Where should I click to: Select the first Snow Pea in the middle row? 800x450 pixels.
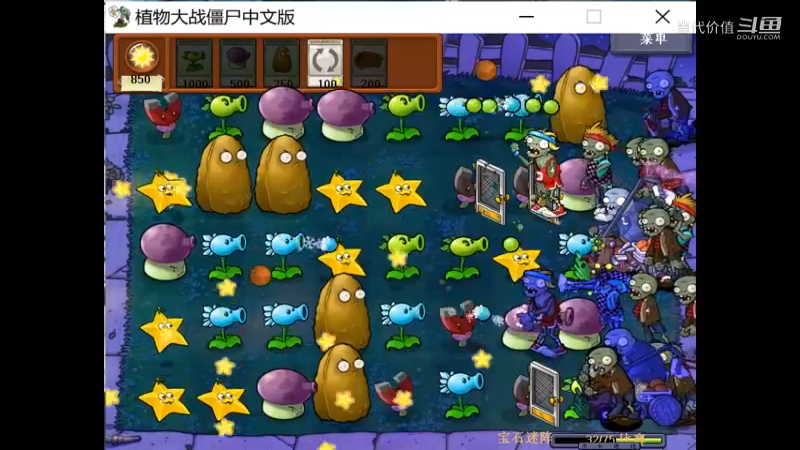click(224, 257)
